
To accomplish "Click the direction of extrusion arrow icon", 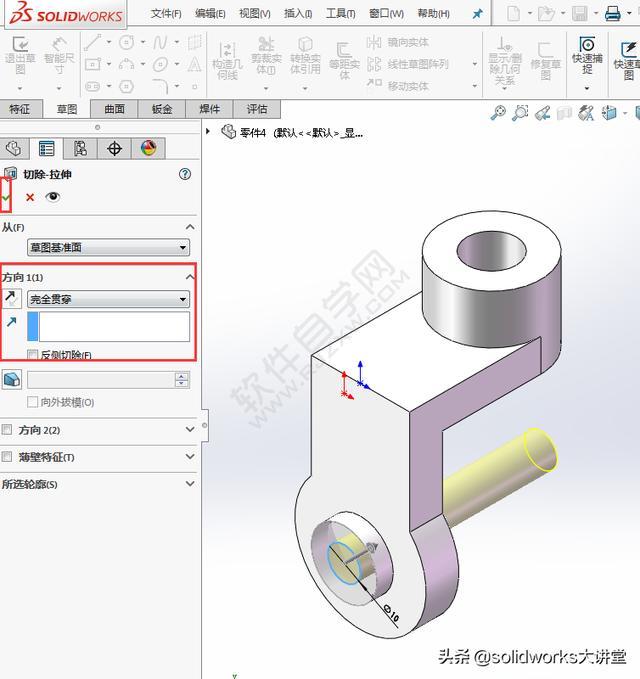I will pos(11,322).
